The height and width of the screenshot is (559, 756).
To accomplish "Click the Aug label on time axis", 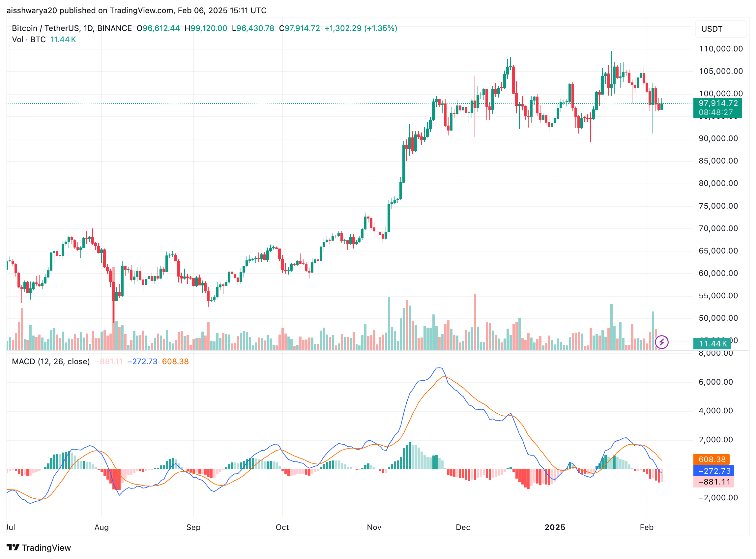I will [102, 528].
